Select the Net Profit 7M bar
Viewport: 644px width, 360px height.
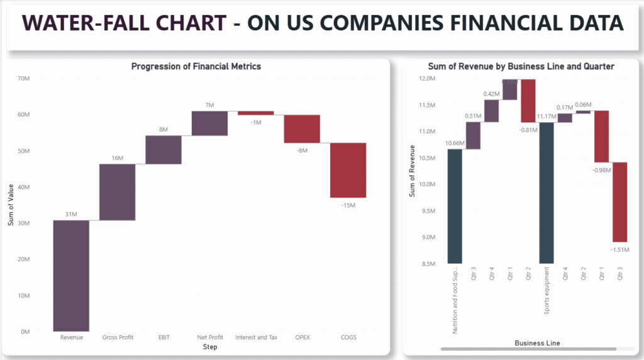click(x=209, y=123)
